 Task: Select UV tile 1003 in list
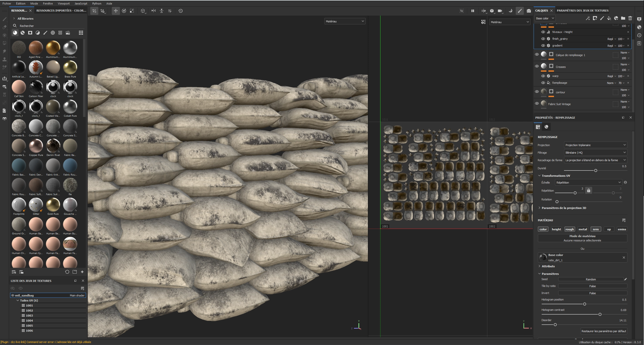point(29,316)
